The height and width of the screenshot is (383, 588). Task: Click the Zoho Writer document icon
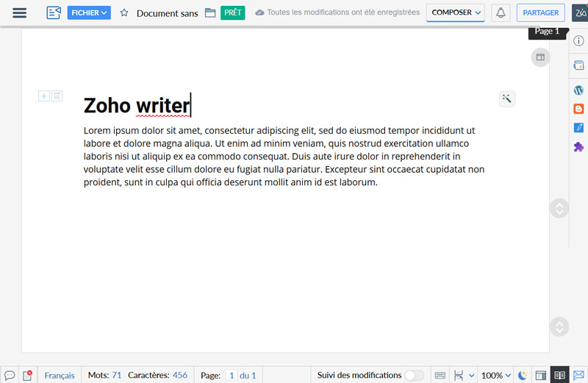(x=54, y=12)
